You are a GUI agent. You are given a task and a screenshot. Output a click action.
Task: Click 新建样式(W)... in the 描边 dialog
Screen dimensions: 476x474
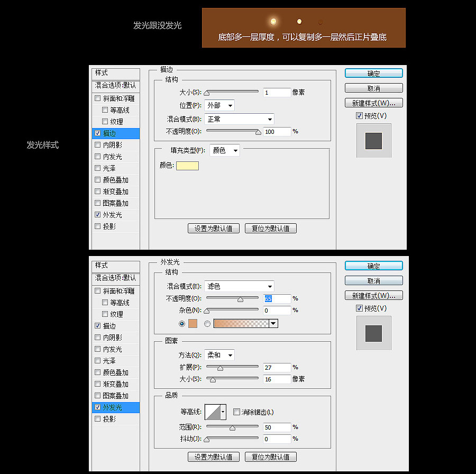(374, 103)
